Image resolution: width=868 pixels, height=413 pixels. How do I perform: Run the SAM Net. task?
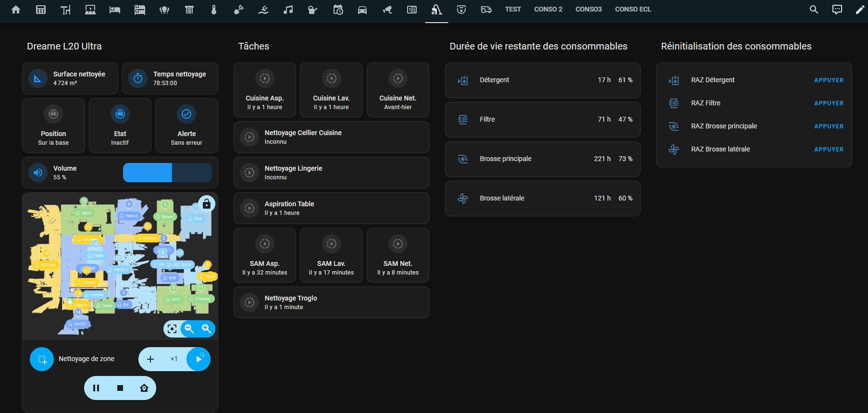click(x=398, y=255)
